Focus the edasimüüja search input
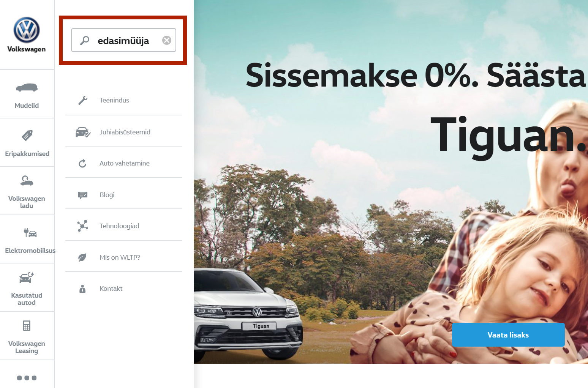The image size is (588, 388). coord(124,40)
